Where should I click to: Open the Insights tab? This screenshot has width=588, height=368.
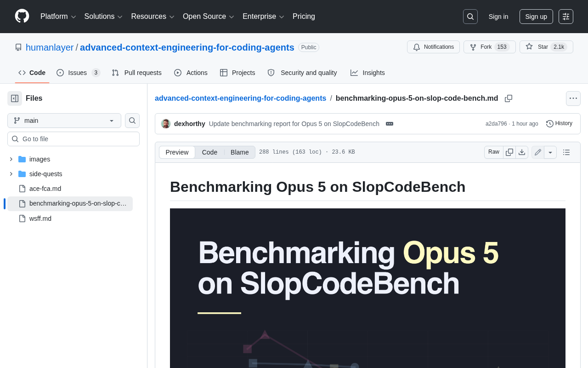click(x=367, y=73)
